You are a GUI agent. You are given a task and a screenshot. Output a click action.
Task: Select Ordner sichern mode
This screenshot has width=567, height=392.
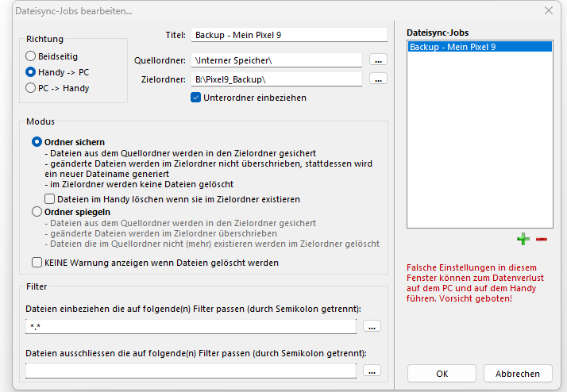point(37,142)
